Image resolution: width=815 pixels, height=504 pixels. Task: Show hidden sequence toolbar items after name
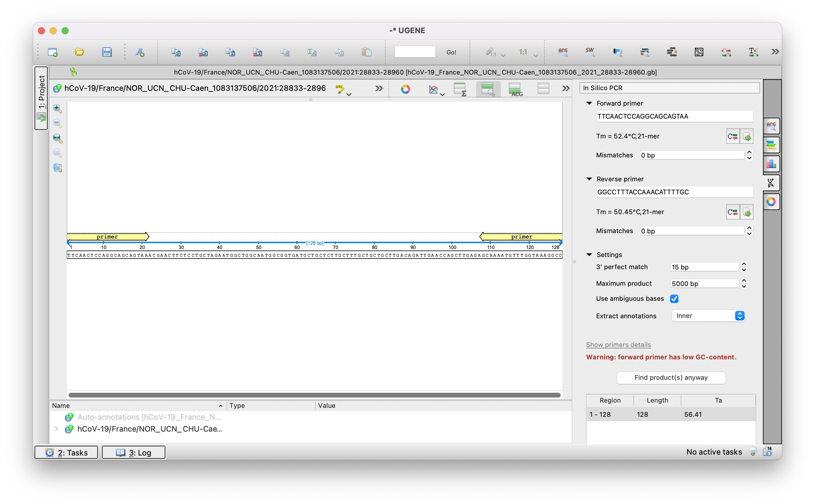pos(379,89)
